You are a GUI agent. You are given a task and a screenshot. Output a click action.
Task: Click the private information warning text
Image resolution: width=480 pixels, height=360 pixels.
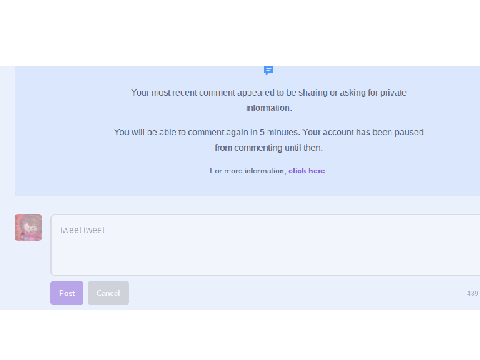(269, 100)
